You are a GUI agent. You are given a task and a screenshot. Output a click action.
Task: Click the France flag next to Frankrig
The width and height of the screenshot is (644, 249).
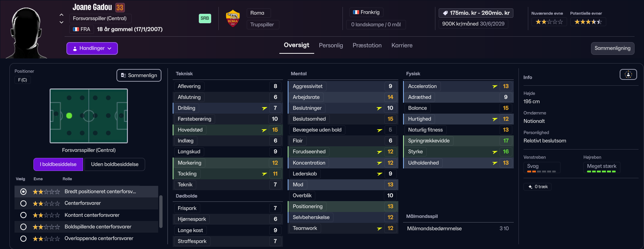coord(356,12)
